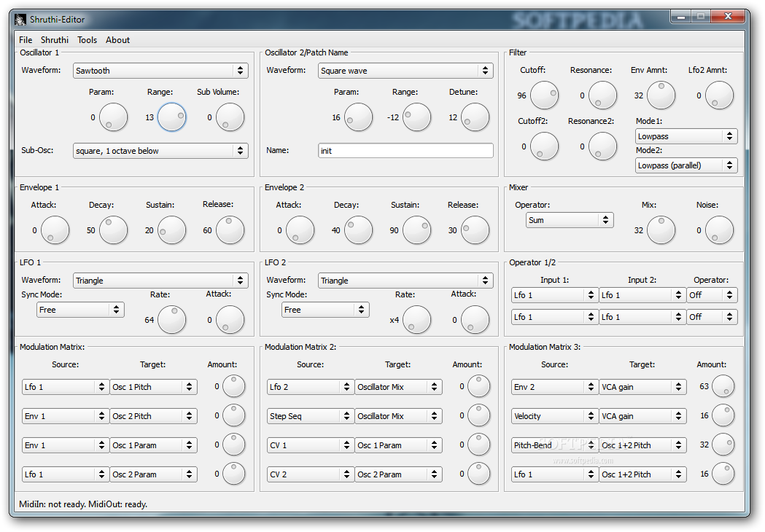Click the amount knob for Osc 2 Param in Modulation Matrix
Viewport: 765px width, 532px height.
233,474
